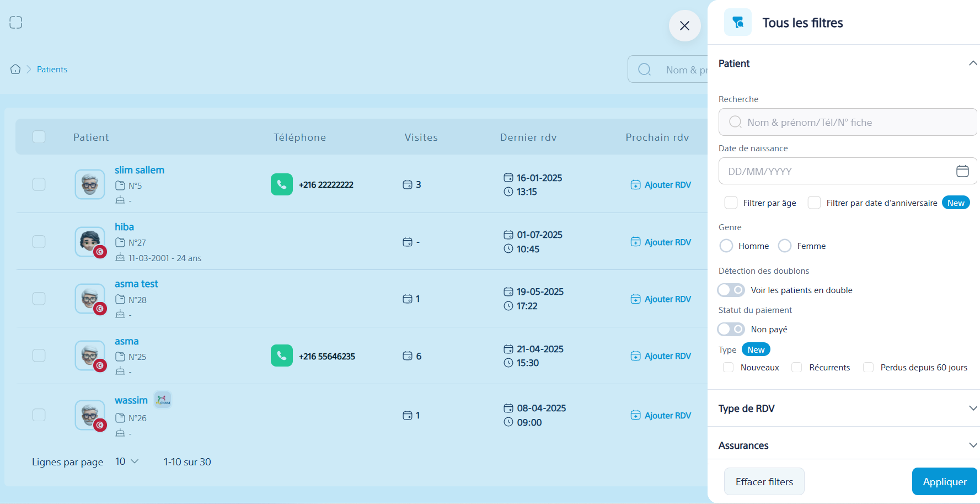Open the Lignes par page dropdown

[x=127, y=461]
